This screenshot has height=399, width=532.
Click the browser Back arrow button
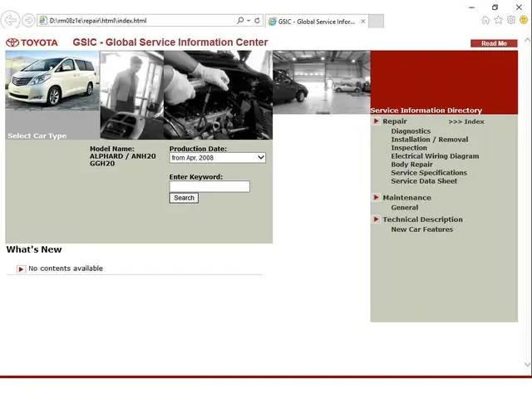tap(11, 20)
